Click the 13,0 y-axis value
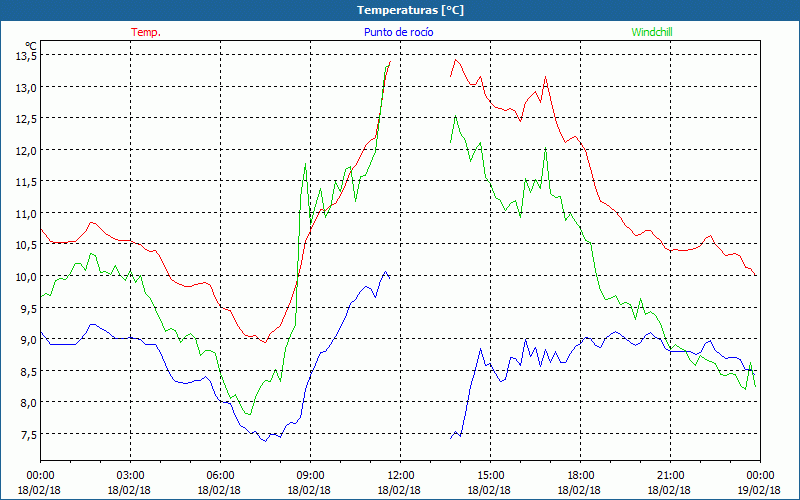This screenshot has height=500, width=800. click(26, 87)
